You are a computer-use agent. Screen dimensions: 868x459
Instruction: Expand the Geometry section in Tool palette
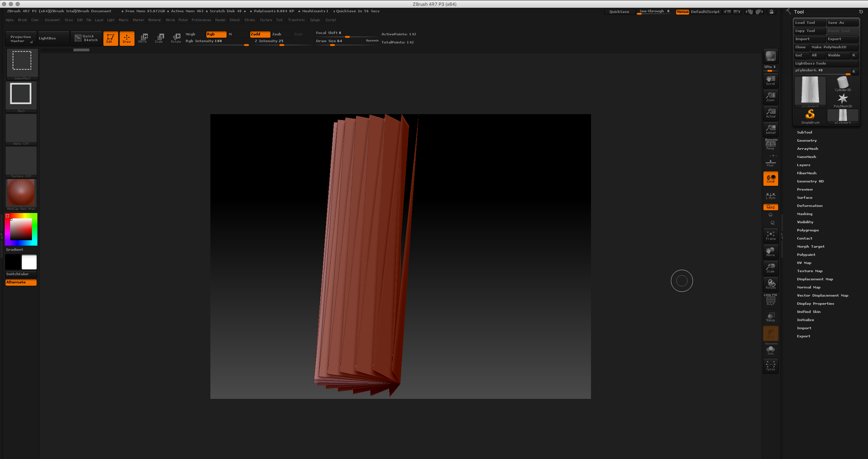806,140
